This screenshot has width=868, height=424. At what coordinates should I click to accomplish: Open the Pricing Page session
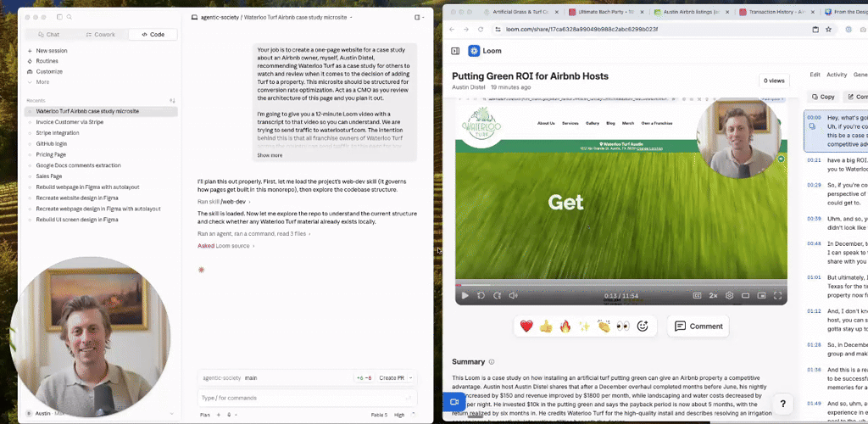[100, 154]
